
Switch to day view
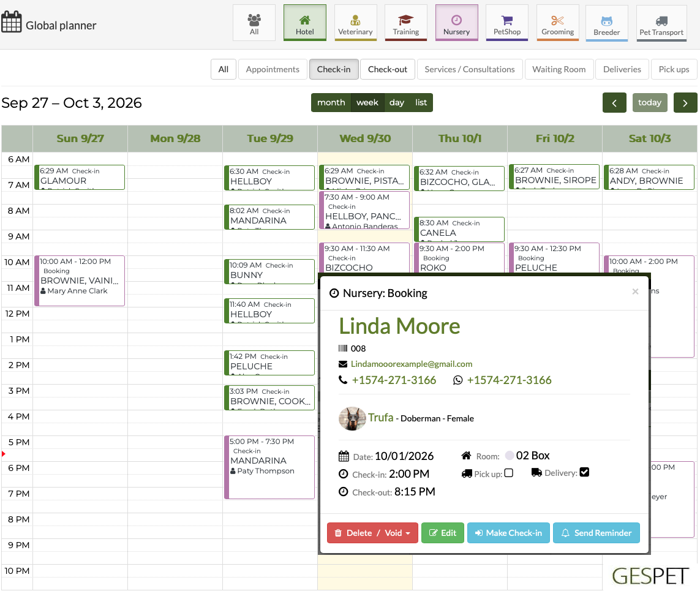(397, 103)
